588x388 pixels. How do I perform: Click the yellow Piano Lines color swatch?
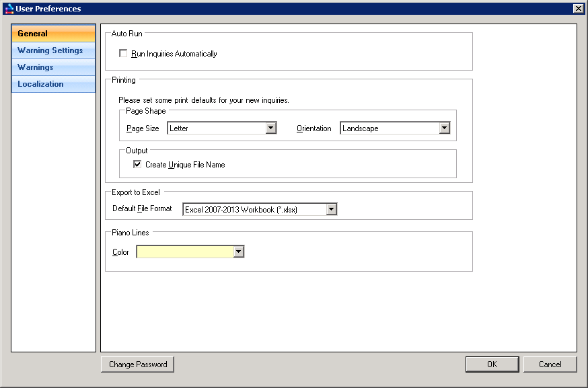(184, 252)
